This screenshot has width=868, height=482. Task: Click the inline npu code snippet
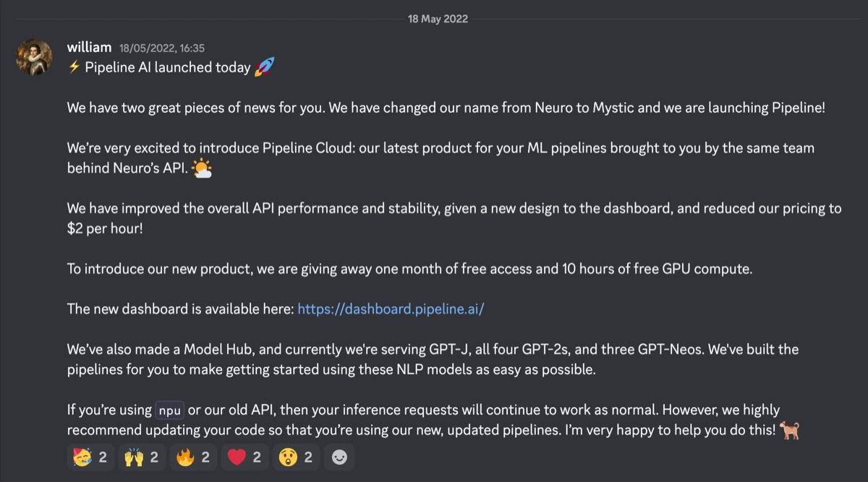pyautogui.click(x=170, y=410)
